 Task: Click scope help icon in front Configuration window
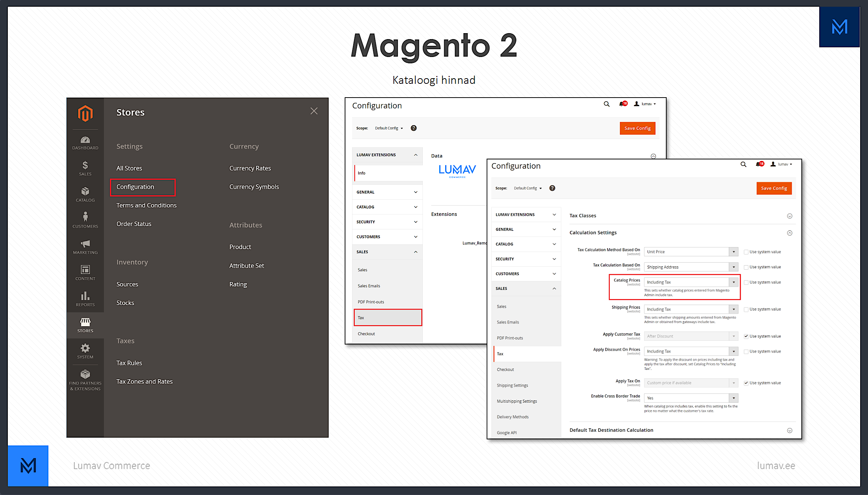[552, 188]
